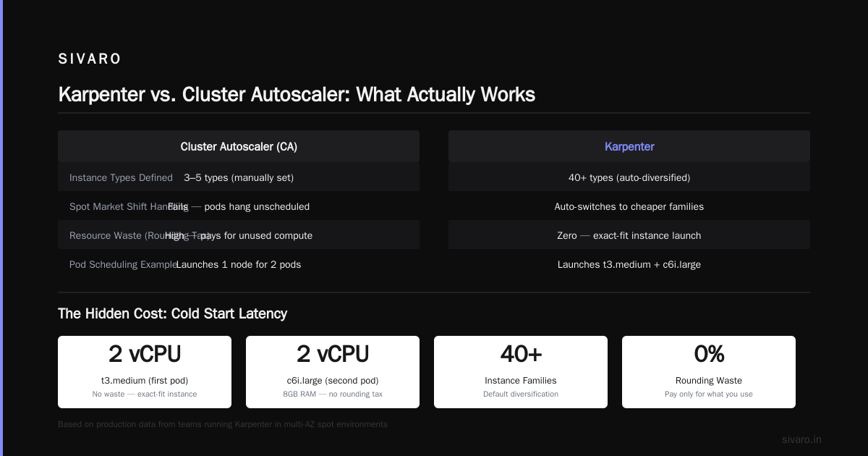The width and height of the screenshot is (868, 456).
Task: Click 'Pay only for what you use' caption
Action: [x=709, y=394]
